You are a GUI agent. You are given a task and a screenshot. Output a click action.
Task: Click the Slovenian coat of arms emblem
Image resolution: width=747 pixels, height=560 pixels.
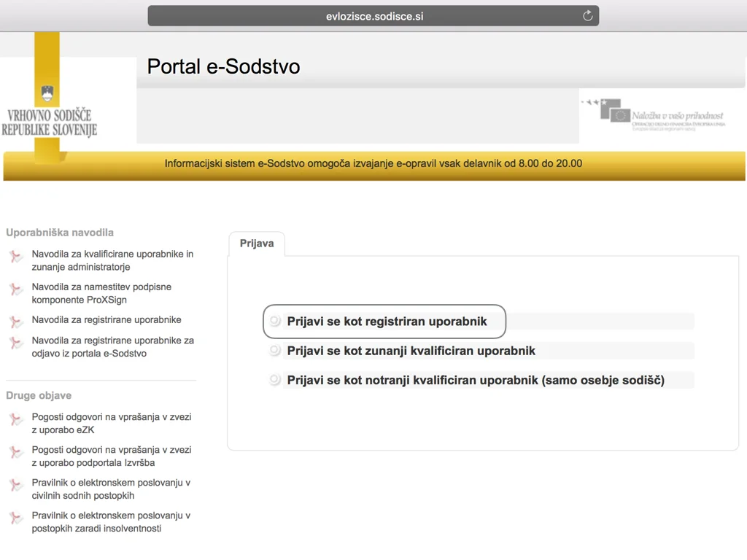47,93
